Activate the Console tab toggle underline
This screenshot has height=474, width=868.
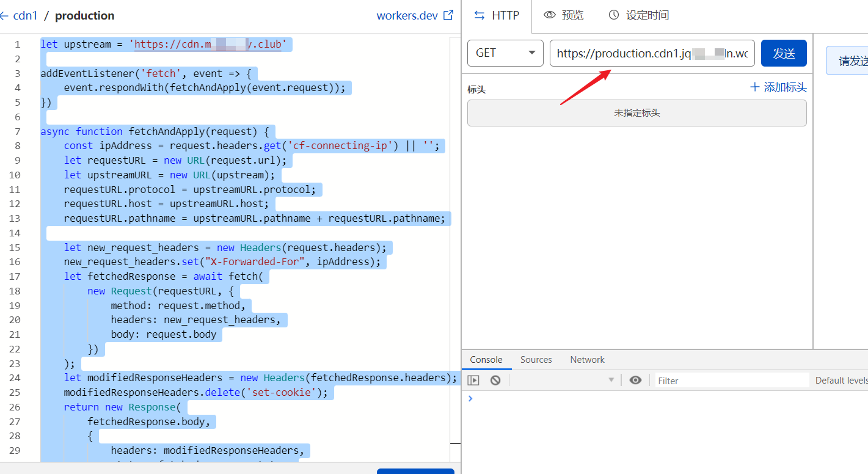[486, 359]
